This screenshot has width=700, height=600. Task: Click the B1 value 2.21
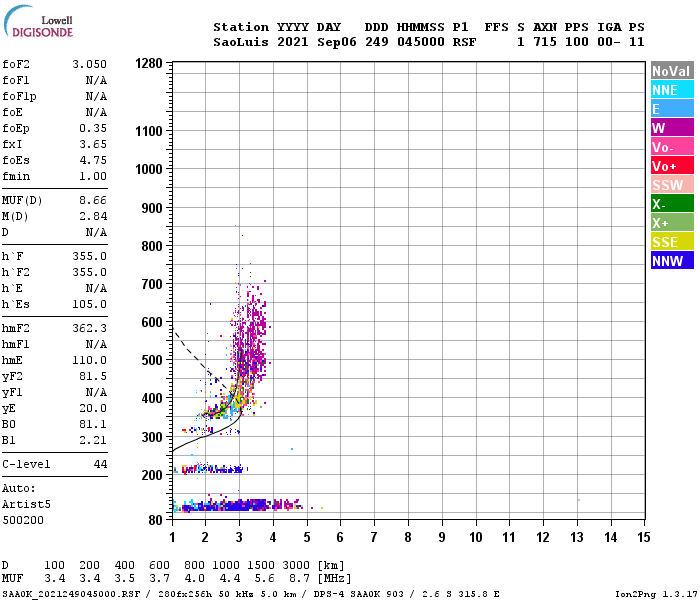coord(93,441)
